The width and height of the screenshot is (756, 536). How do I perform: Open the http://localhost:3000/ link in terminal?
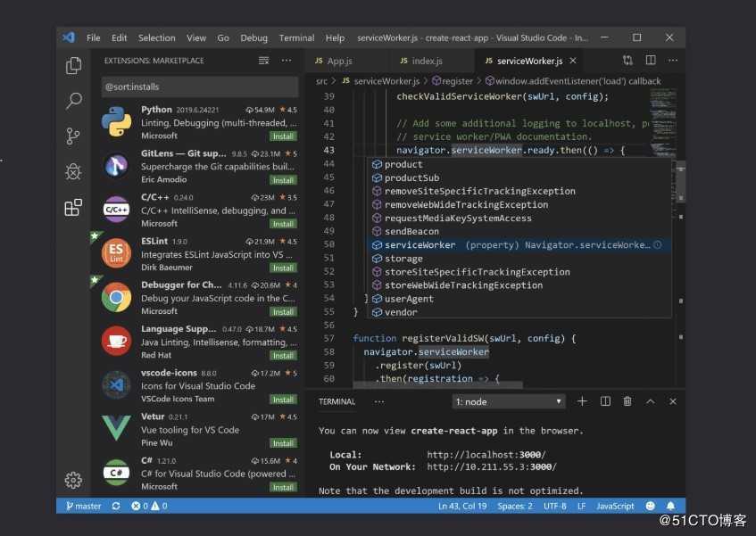tap(486, 455)
